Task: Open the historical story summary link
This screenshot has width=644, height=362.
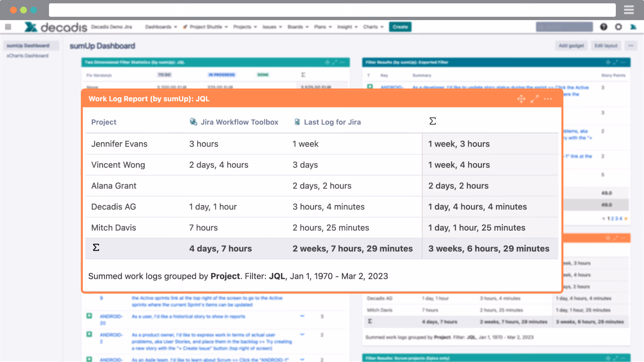Action: coord(189,316)
